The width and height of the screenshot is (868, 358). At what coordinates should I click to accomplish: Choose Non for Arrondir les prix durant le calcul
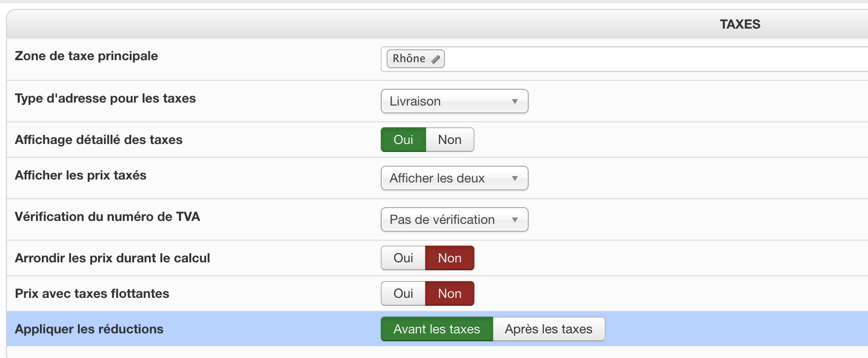(x=449, y=258)
